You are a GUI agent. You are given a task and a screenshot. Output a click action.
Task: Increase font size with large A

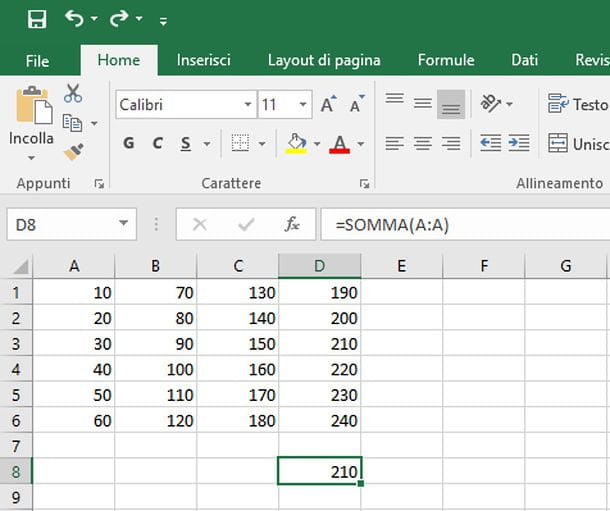(x=329, y=104)
